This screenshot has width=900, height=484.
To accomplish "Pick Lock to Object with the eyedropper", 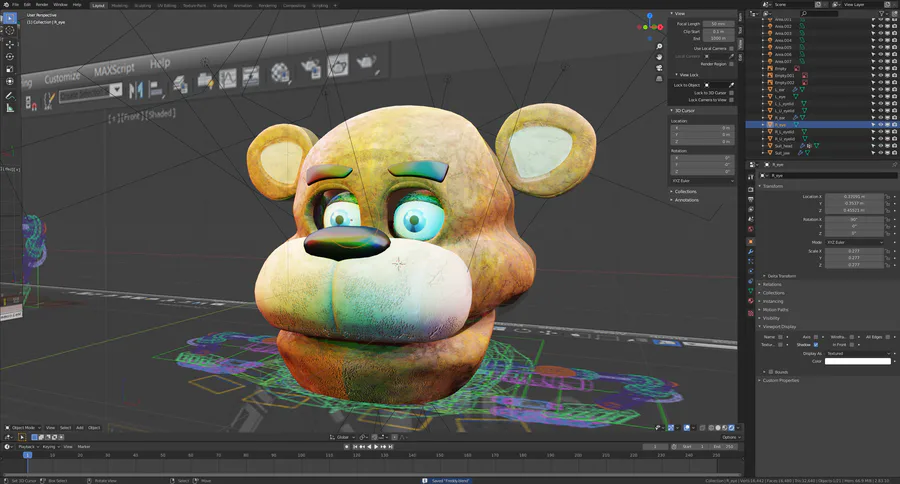I will (x=731, y=85).
